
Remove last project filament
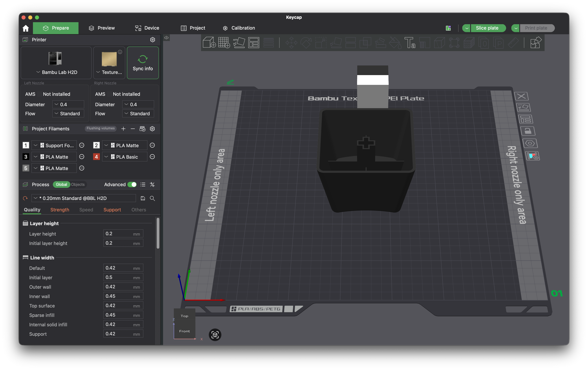(133, 129)
